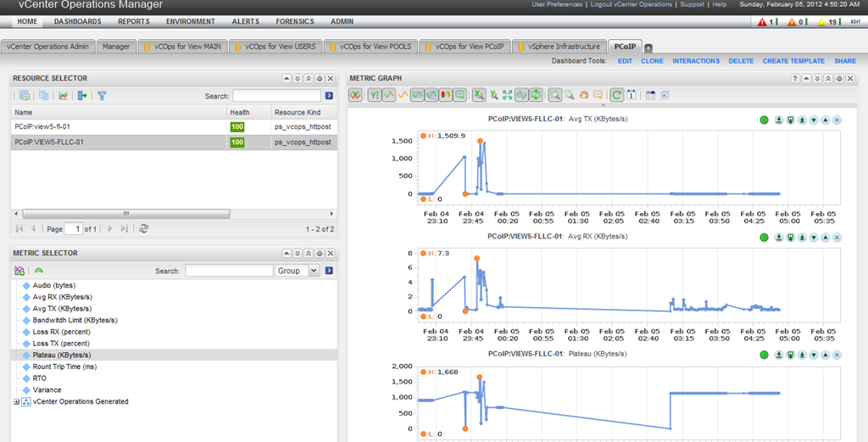
Task: Click the green four-arrow fit icon in graph toolbar
Action: pos(507,95)
